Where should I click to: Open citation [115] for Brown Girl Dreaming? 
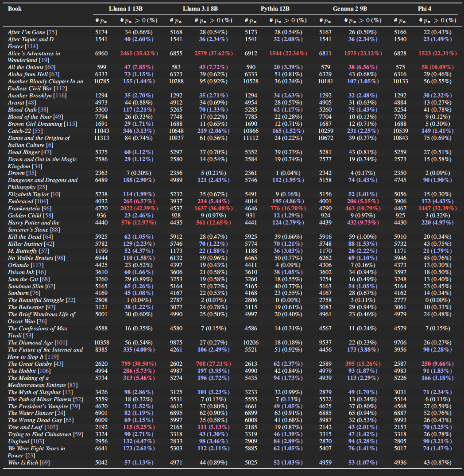pyautogui.click(x=70, y=124)
